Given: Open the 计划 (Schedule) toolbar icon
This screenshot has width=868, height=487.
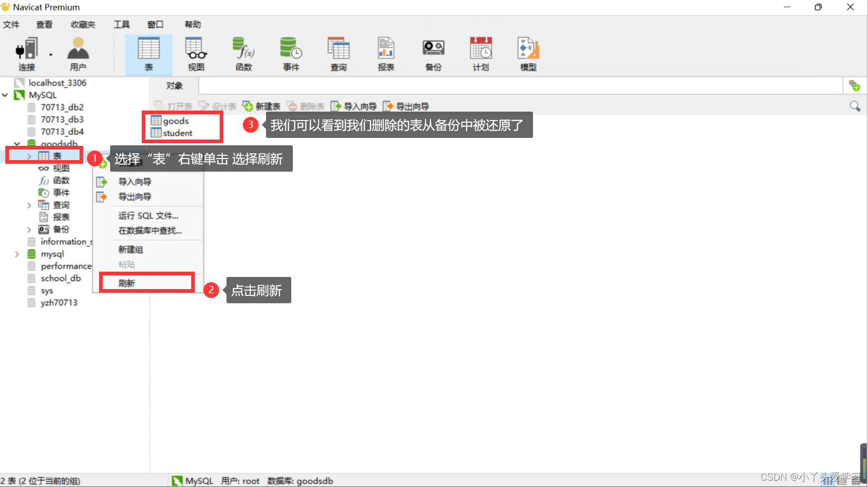Looking at the screenshot, I should 480,54.
